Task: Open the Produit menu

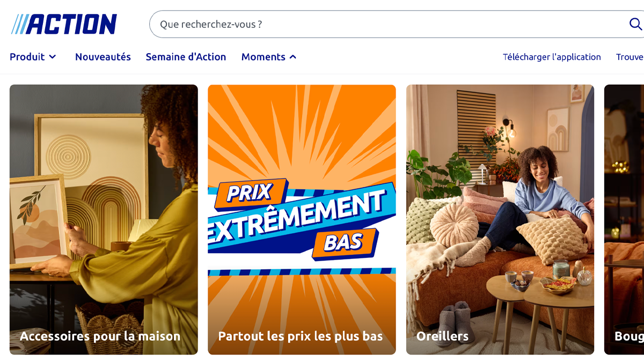Action: click(33, 57)
